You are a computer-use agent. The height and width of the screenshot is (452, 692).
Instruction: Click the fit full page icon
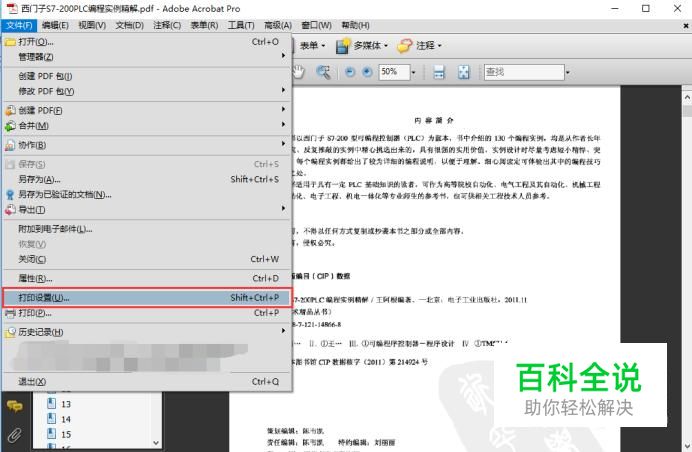(464, 72)
